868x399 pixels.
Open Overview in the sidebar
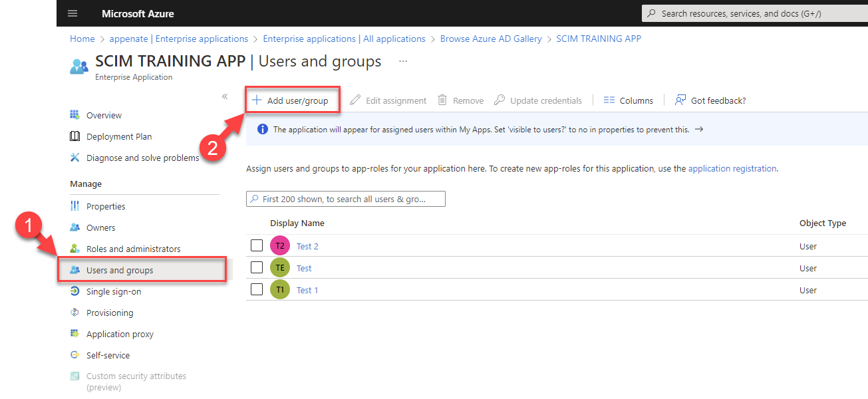(104, 115)
